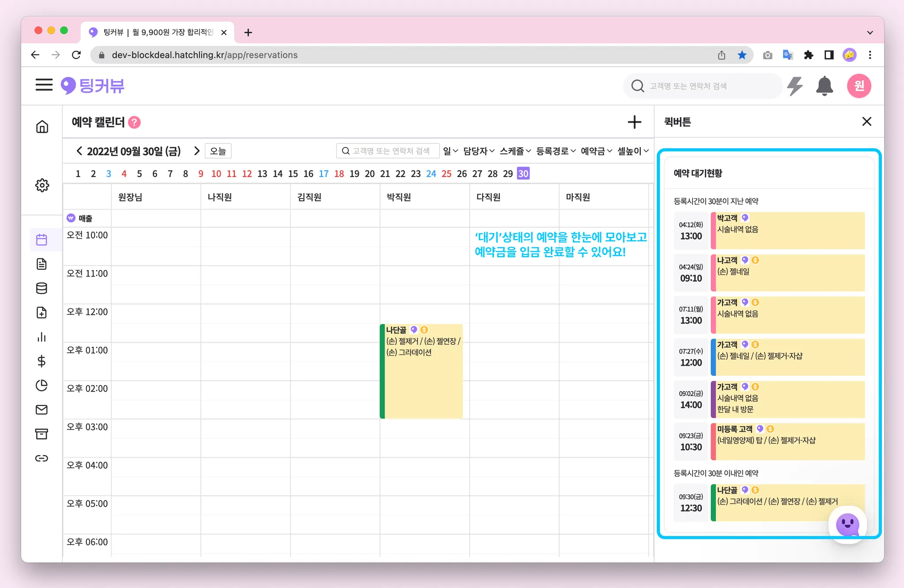This screenshot has width=904, height=588.
Task: Select day 17 in date strip
Action: [x=324, y=174]
